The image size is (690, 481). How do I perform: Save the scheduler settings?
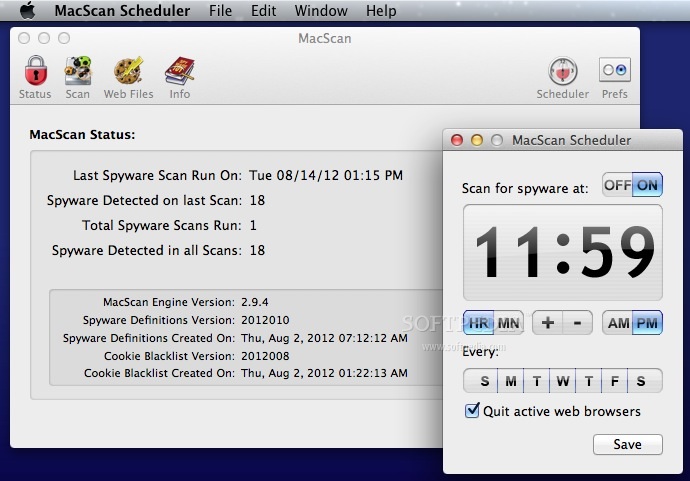628,444
